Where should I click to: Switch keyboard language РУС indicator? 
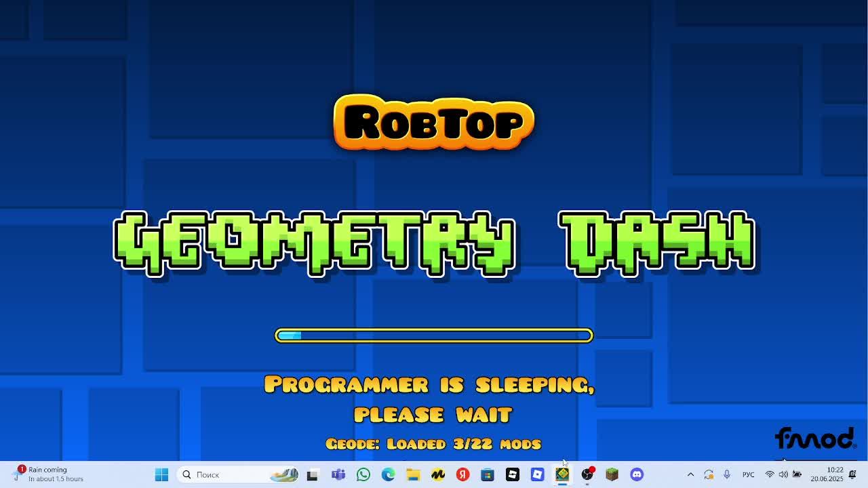click(x=748, y=474)
